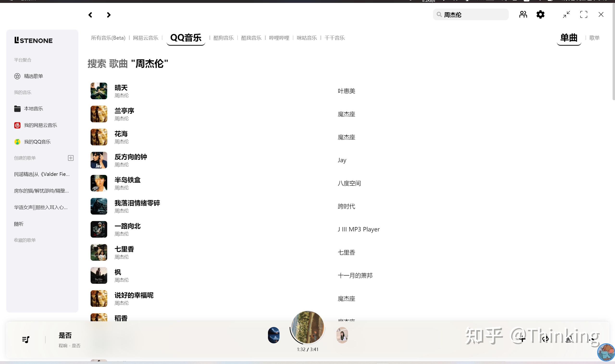Create a new playlist with the plus button

coord(71,158)
